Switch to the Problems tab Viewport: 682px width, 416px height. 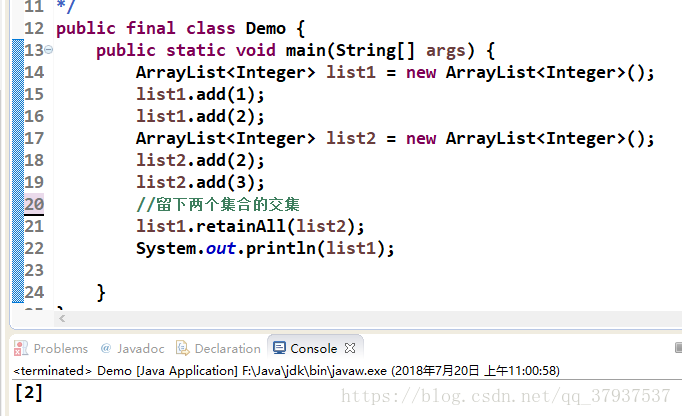(x=60, y=349)
